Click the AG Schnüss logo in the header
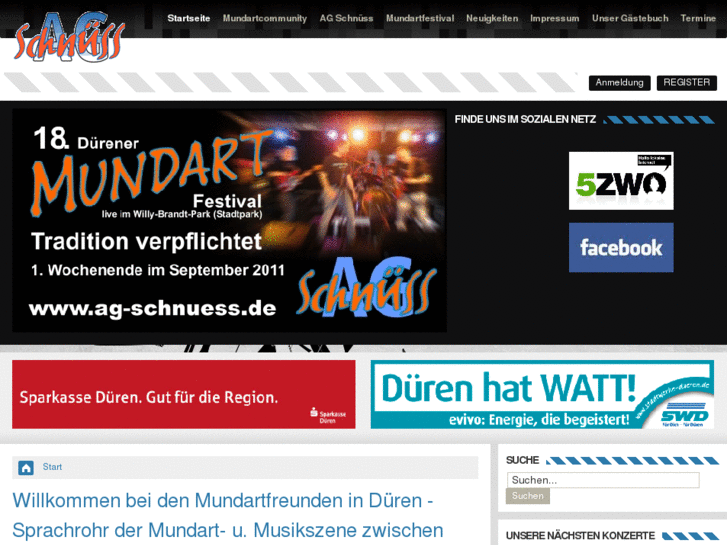The height and width of the screenshot is (545, 727). point(70,37)
